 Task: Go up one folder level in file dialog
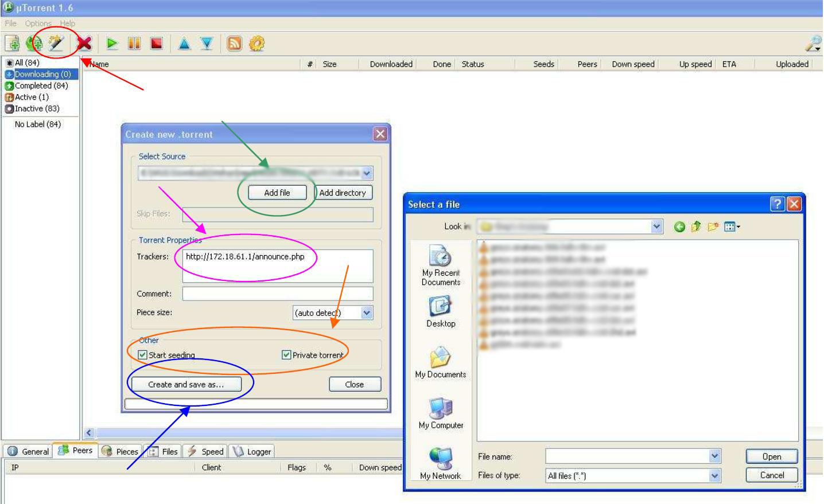click(696, 227)
